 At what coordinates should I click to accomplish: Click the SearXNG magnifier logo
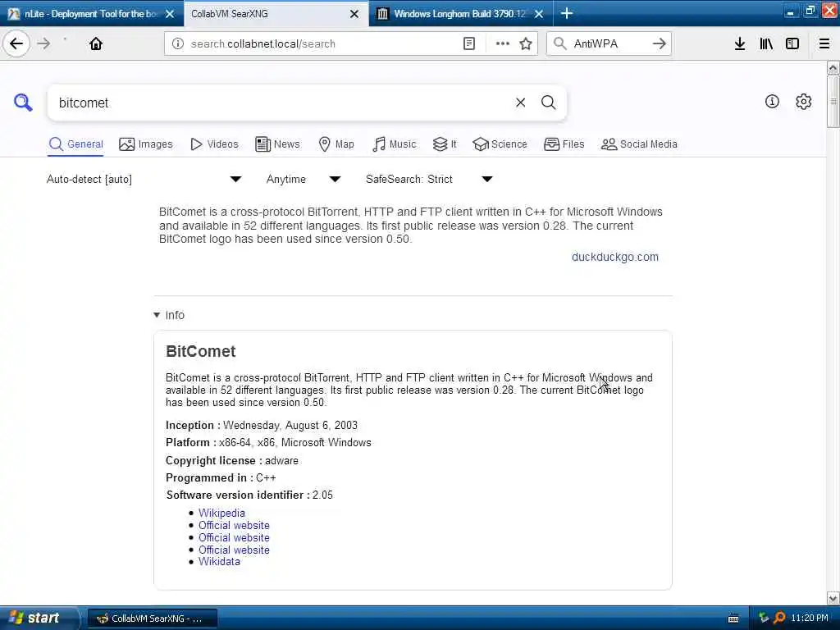(x=23, y=102)
